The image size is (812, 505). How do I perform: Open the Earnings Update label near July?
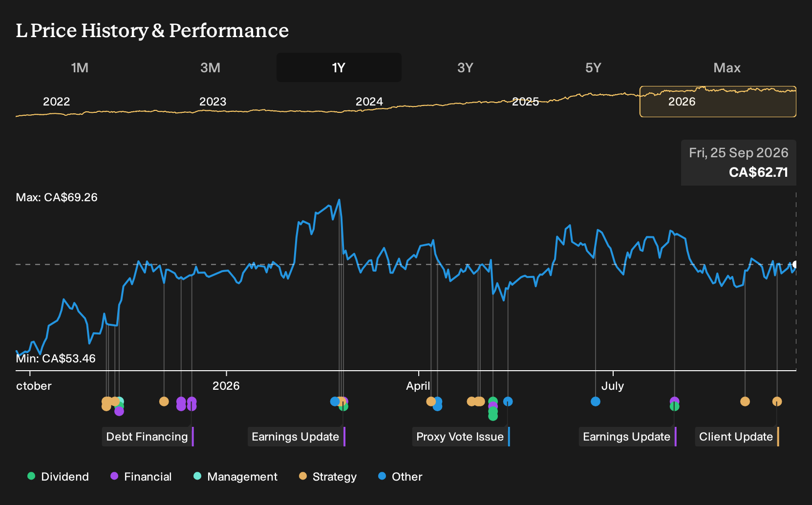tap(628, 437)
